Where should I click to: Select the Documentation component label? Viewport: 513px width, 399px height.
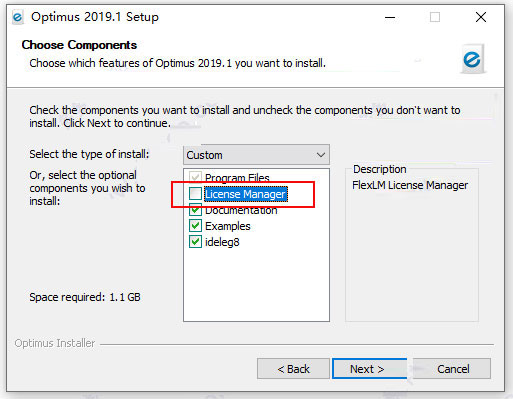[x=241, y=210]
